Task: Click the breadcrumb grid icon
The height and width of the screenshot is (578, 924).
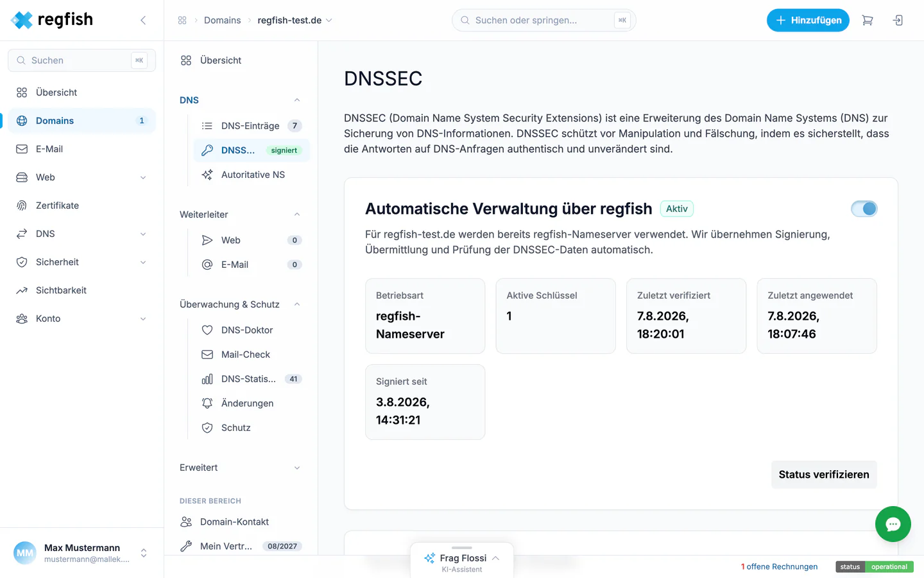Action: pos(182,21)
